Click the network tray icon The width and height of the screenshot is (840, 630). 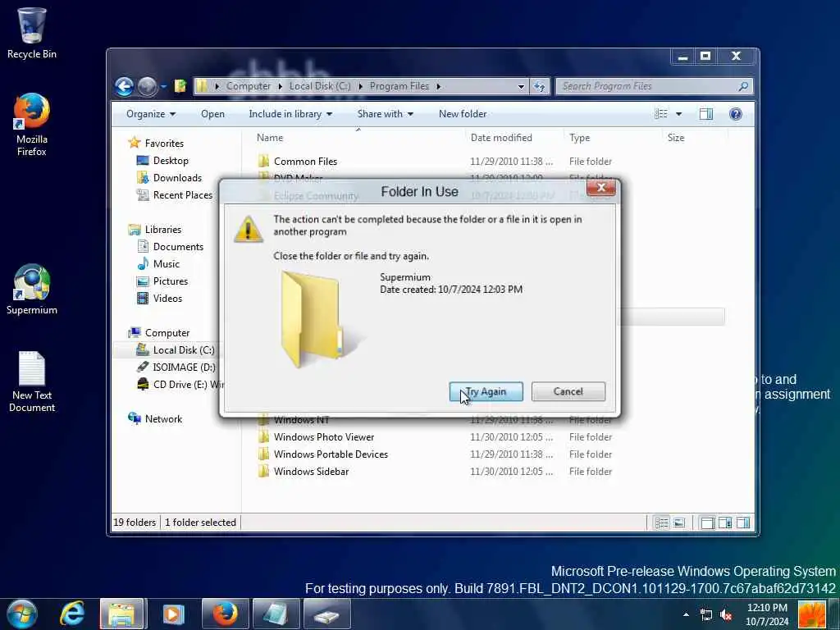pyautogui.click(x=706, y=614)
